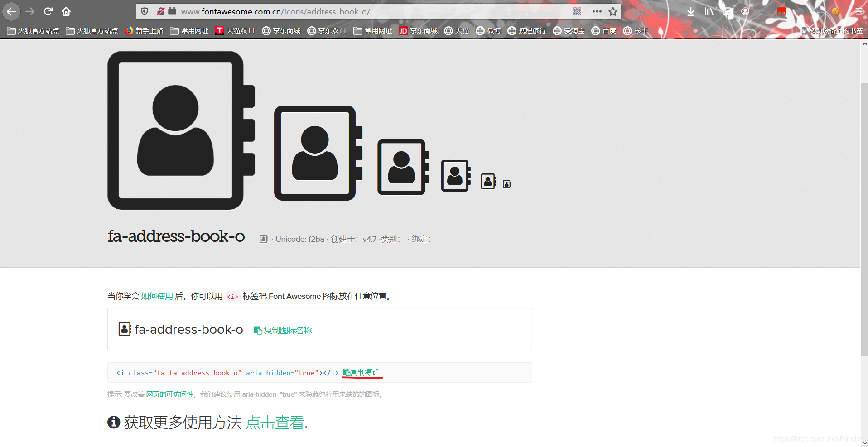Click the screenshot crop tool icon

click(x=763, y=11)
